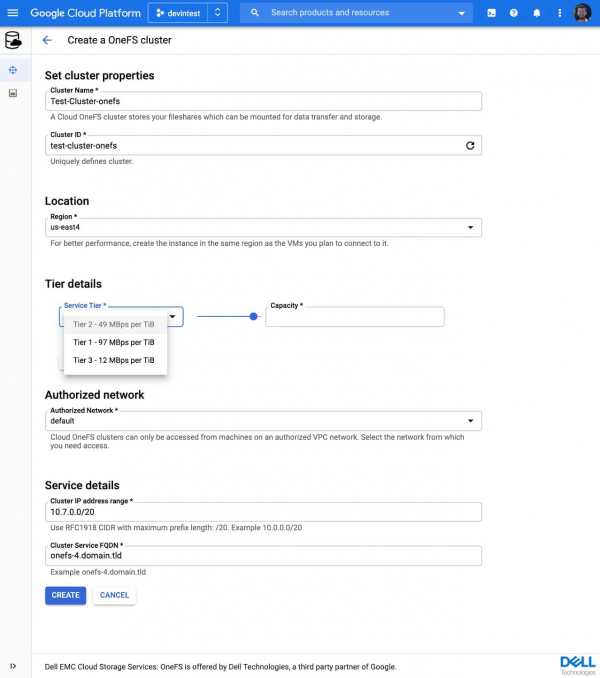Click the 'Tier details' heading
Viewport: 600px width, 678px height.
(73, 284)
